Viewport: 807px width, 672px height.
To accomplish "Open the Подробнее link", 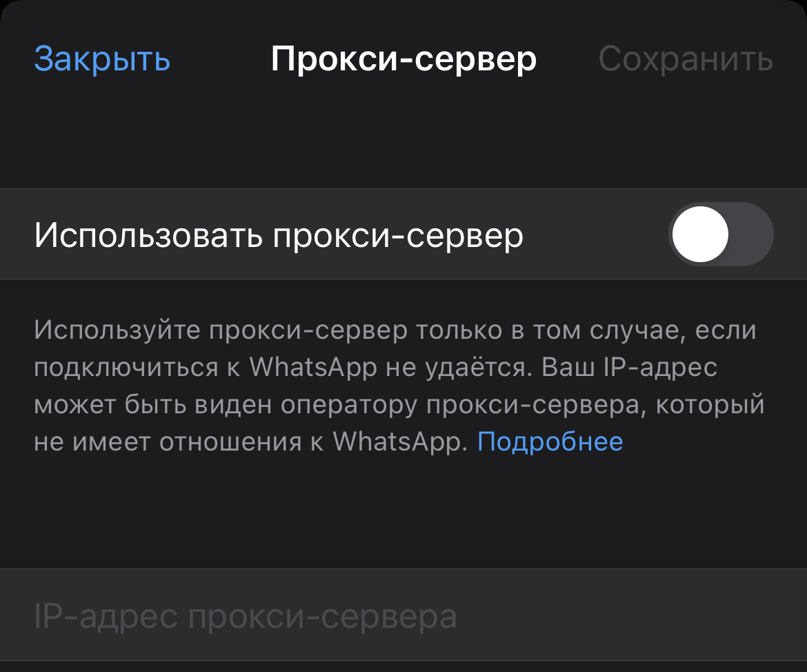I will (550, 442).
